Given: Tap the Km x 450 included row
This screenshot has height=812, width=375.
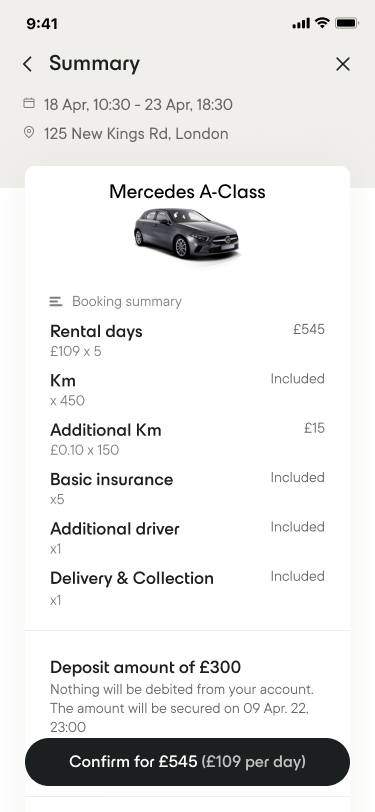Looking at the screenshot, I should [x=188, y=389].
